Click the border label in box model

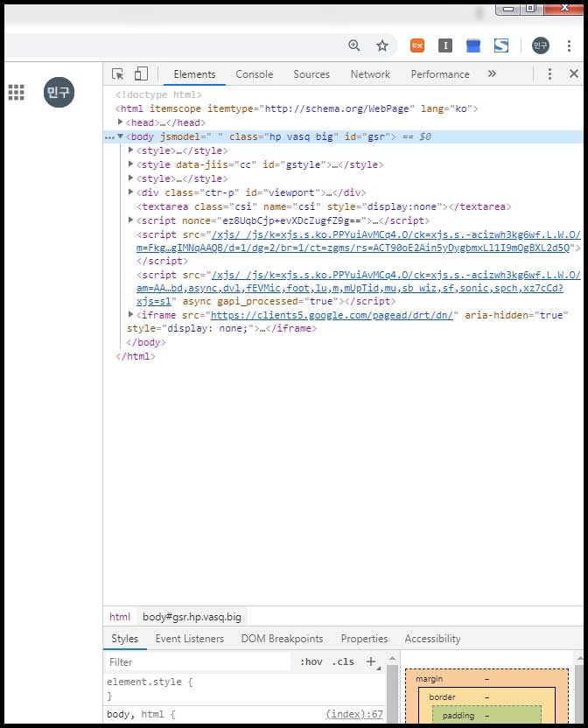442,696
